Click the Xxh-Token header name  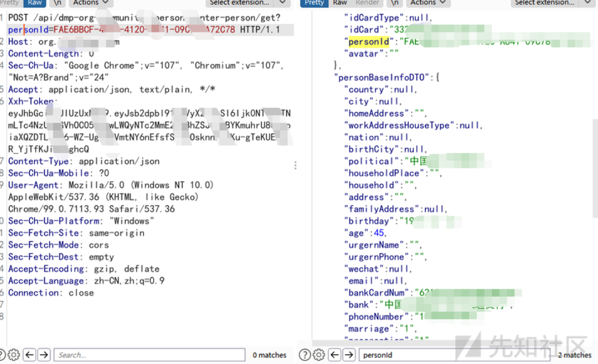31,101
